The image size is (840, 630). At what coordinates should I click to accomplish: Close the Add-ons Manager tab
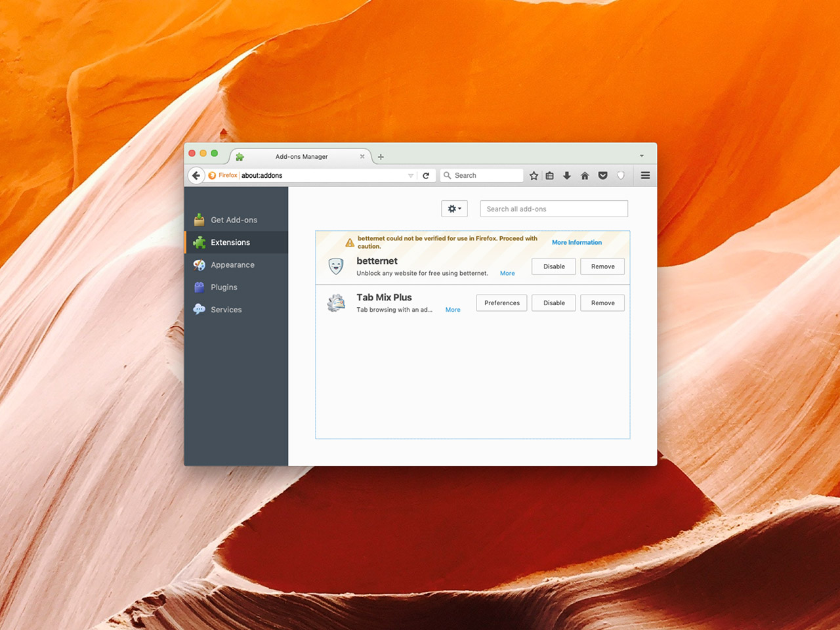[362, 156]
